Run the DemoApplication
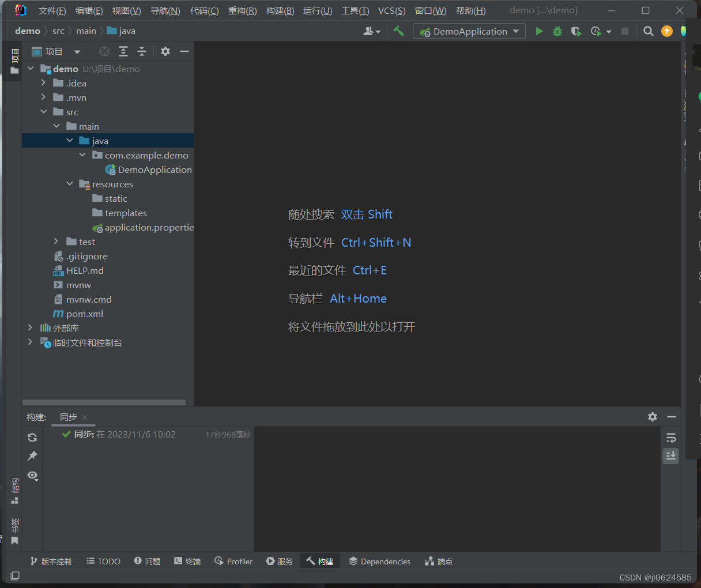 [538, 31]
